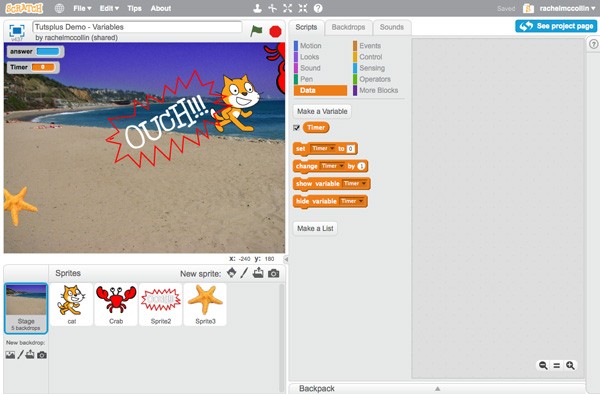Select the Sprite2 thumbnail
Image resolution: width=600 pixels, height=394 pixels.
pyautogui.click(x=161, y=304)
